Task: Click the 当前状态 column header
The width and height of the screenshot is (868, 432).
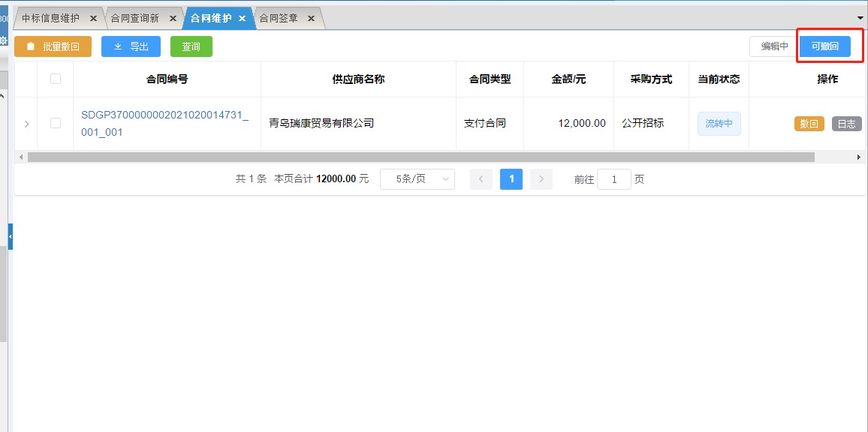Action: 719,79
